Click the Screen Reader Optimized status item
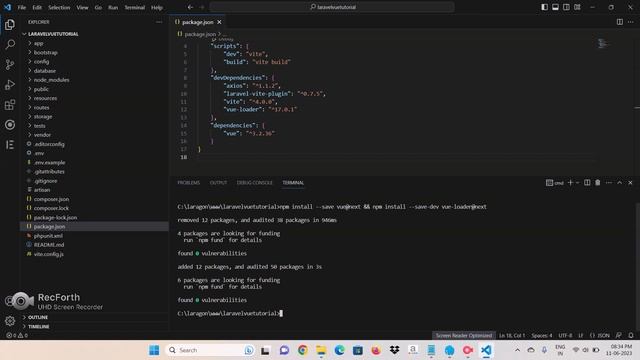The width and height of the screenshot is (640, 360). pos(464,335)
